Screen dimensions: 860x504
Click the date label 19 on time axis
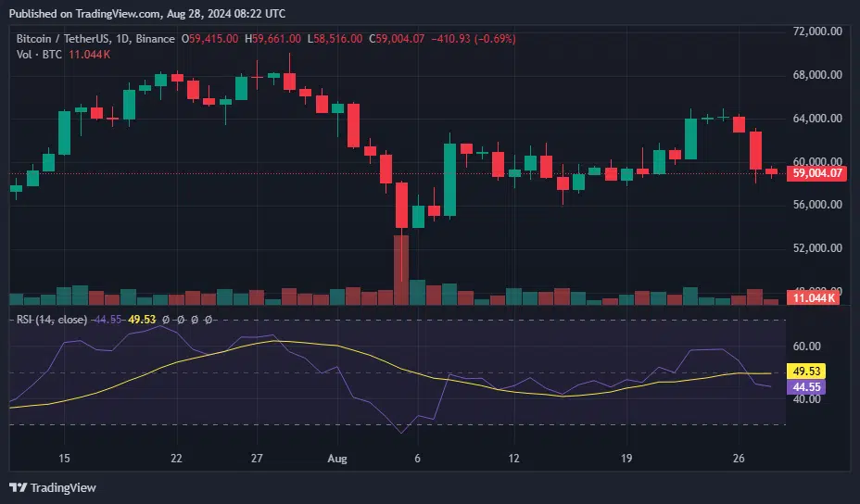click(626, 459)
